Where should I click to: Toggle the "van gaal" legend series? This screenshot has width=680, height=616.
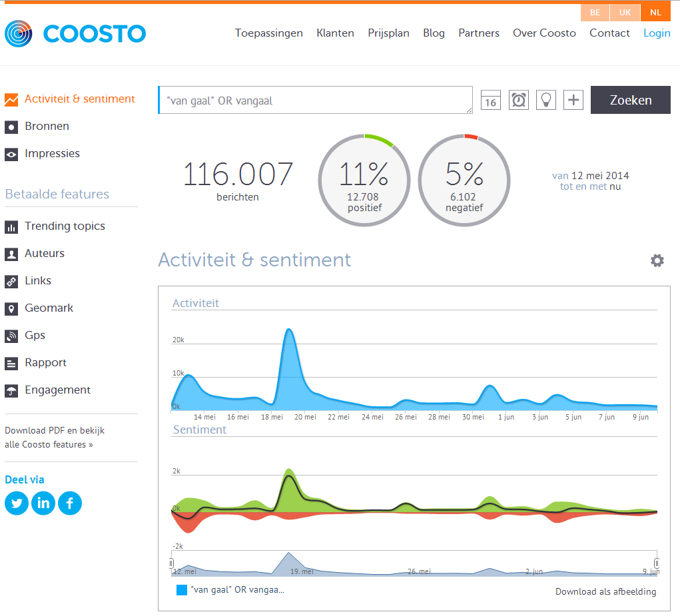[x=230, y=590]
